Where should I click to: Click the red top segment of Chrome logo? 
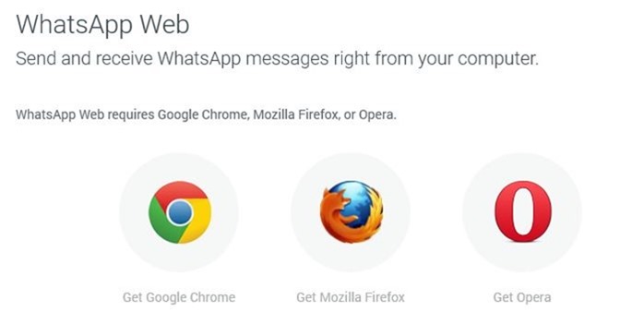click(180, 190)
